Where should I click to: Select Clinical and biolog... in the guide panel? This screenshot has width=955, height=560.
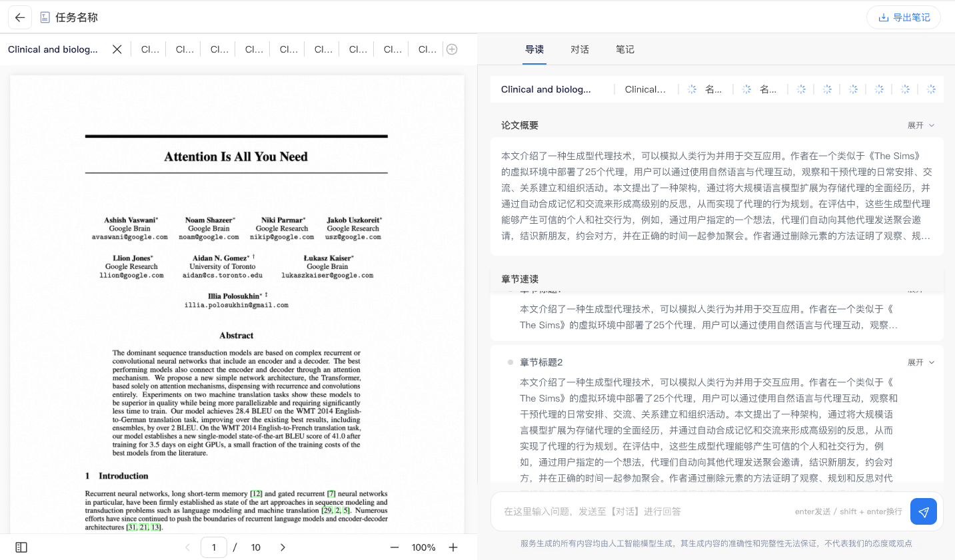pos(546,89)
